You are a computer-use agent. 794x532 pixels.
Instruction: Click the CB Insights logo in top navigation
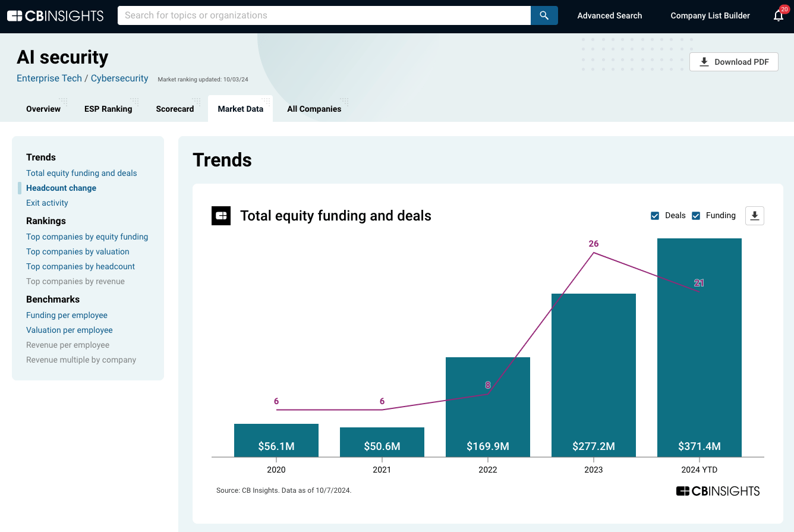tap(55, 15)
